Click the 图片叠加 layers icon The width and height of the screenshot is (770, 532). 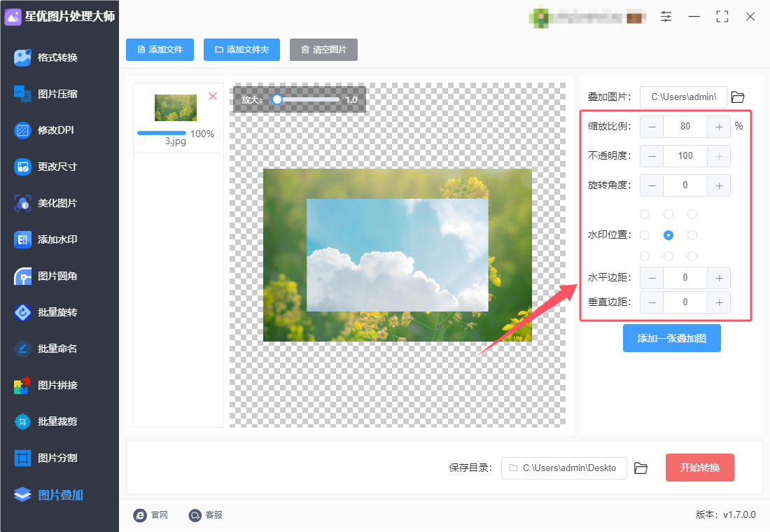point(22,495)
